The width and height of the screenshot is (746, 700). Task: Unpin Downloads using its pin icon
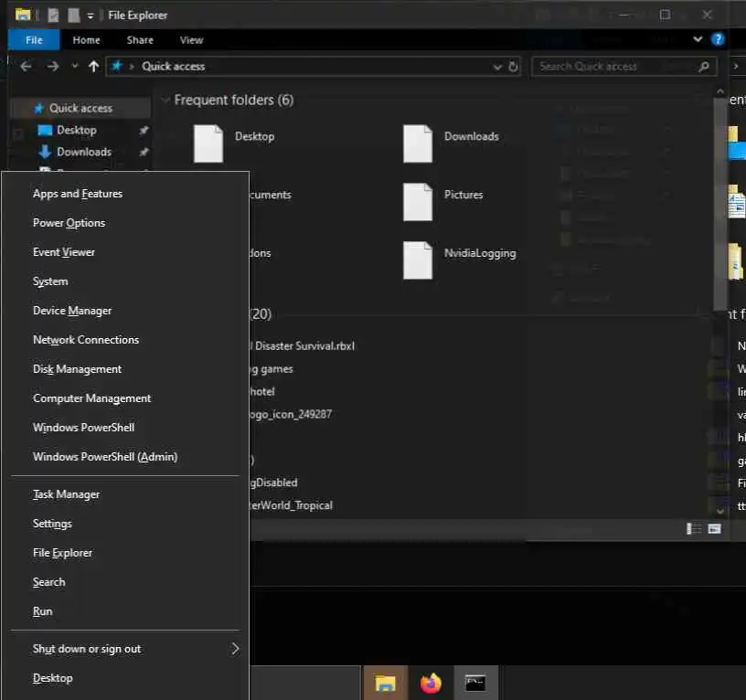click(x=144, y=152)
